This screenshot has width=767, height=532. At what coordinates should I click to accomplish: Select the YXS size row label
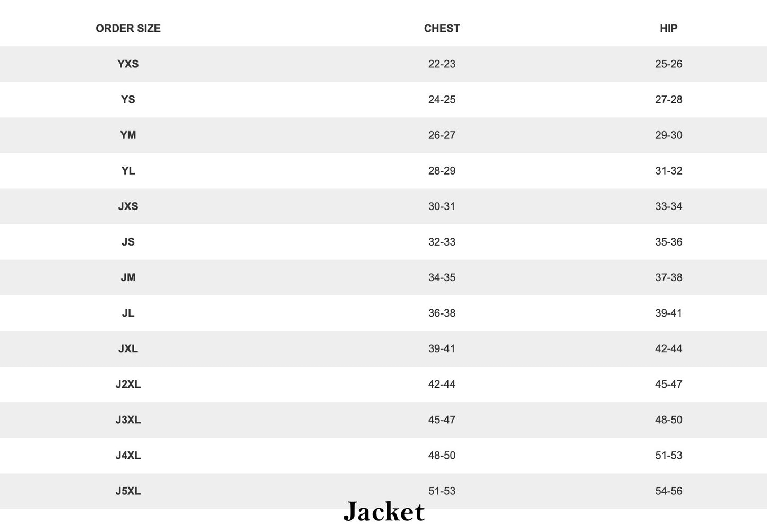[128, 64]
